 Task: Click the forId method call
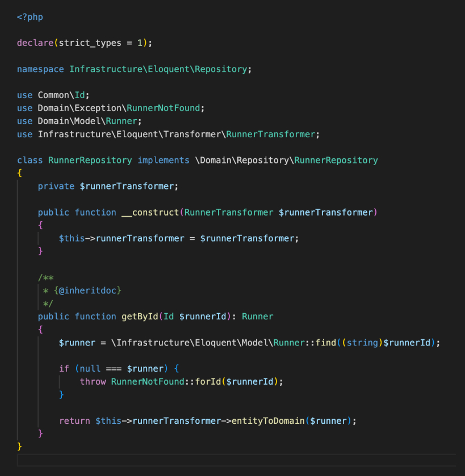(x=207, y=382)
